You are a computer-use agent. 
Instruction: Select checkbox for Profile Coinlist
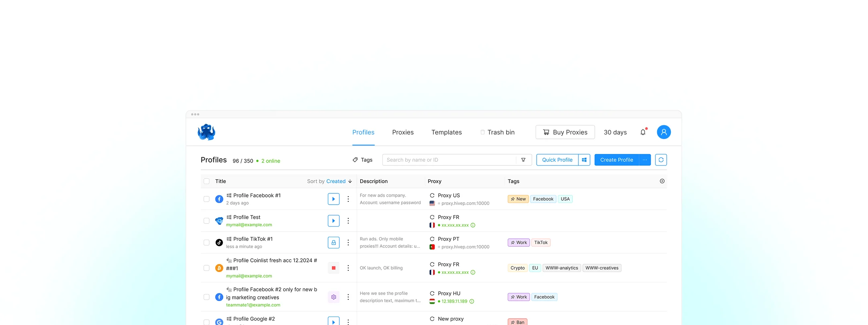[x=206, y=268]
